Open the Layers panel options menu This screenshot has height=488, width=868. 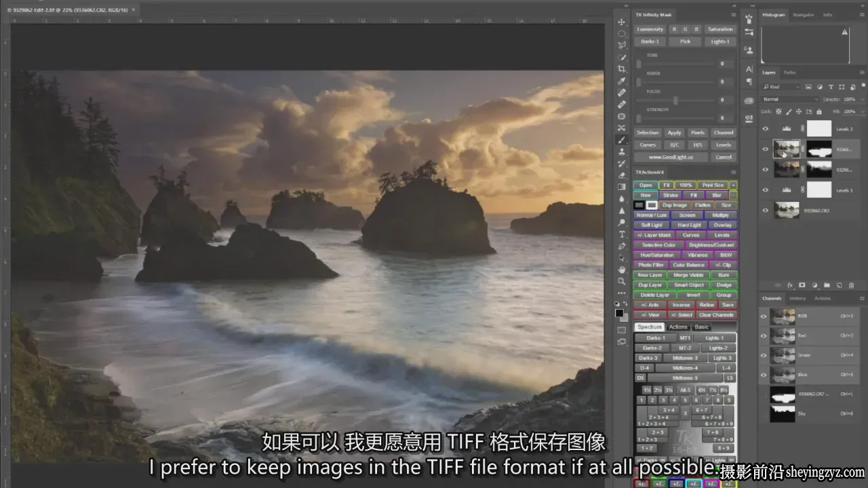pos(863,73)
